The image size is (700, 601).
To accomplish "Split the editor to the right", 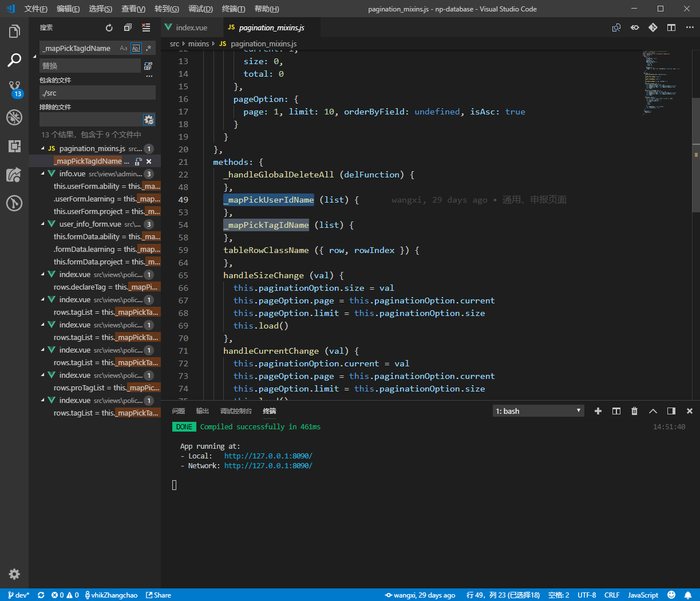I will pos(671,27).
